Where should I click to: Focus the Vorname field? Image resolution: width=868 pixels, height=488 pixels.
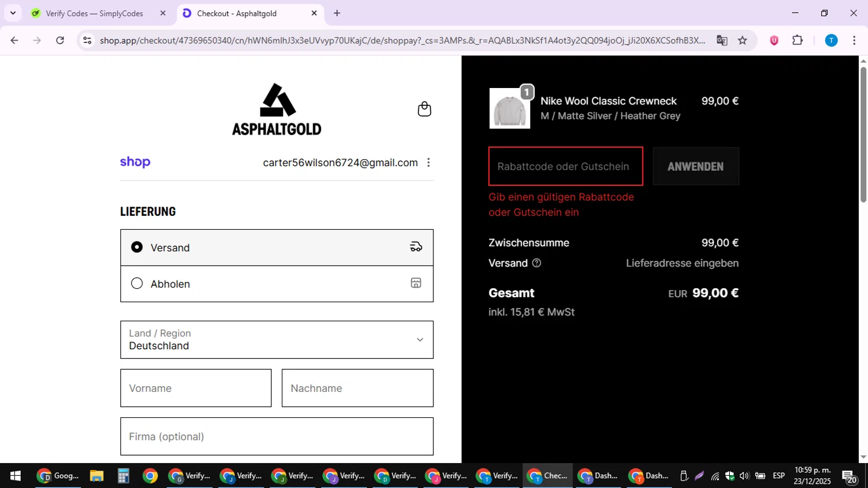click(196, 388)
